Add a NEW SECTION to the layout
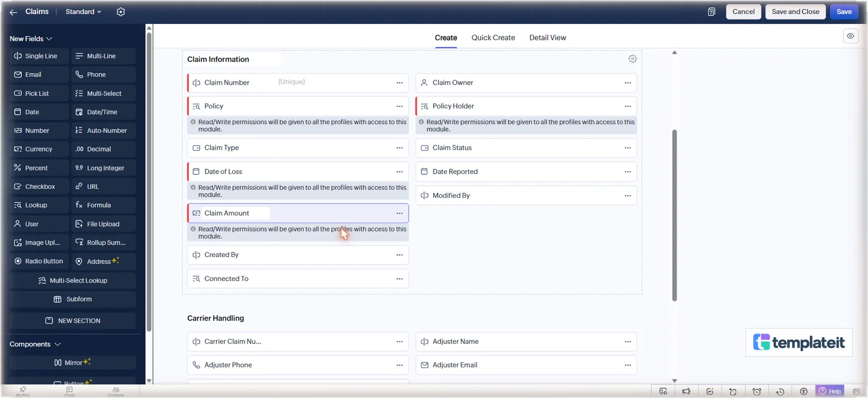868x398 pixels. [73, 321]
